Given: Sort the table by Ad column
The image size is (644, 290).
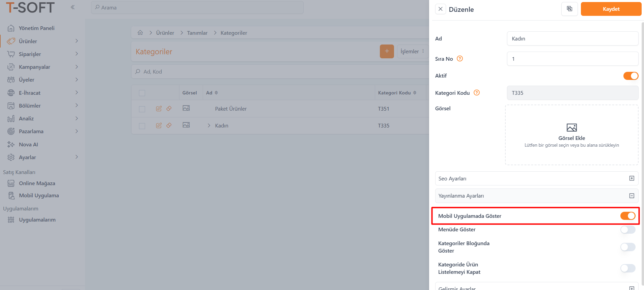Looking at the screenshot, I should coord(216,93).
